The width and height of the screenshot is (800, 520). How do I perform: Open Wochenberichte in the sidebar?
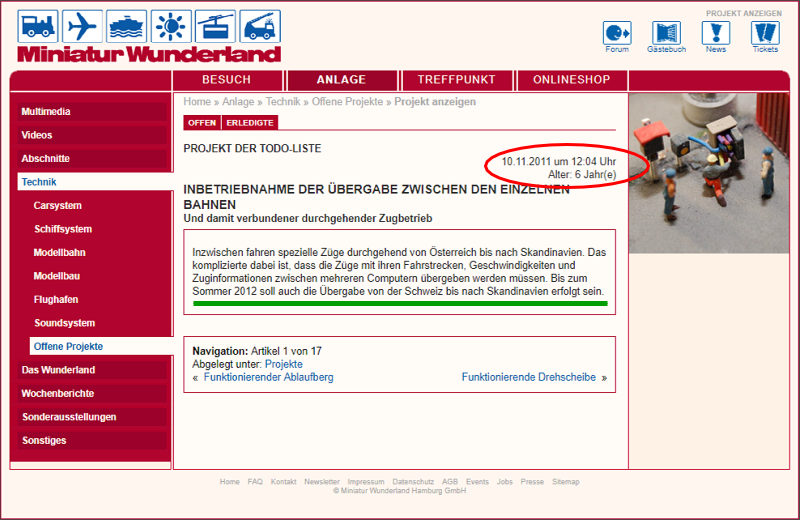92,393
